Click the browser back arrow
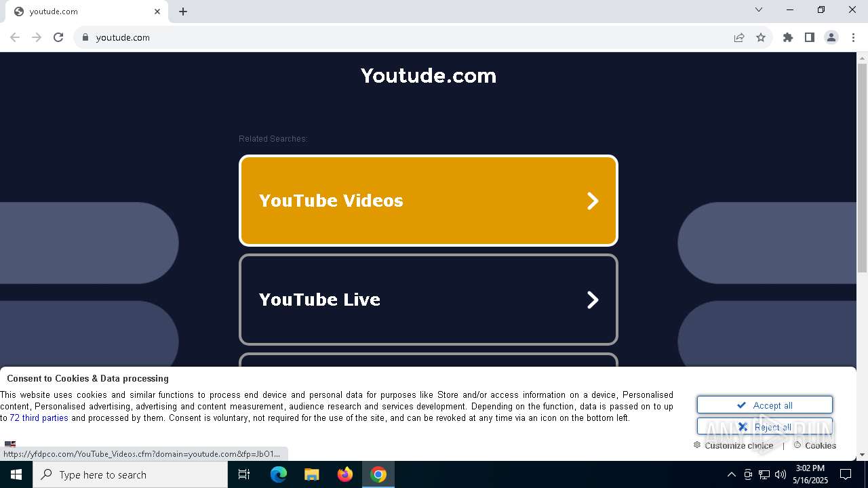The image size is (868, 488). pos(15,37)
